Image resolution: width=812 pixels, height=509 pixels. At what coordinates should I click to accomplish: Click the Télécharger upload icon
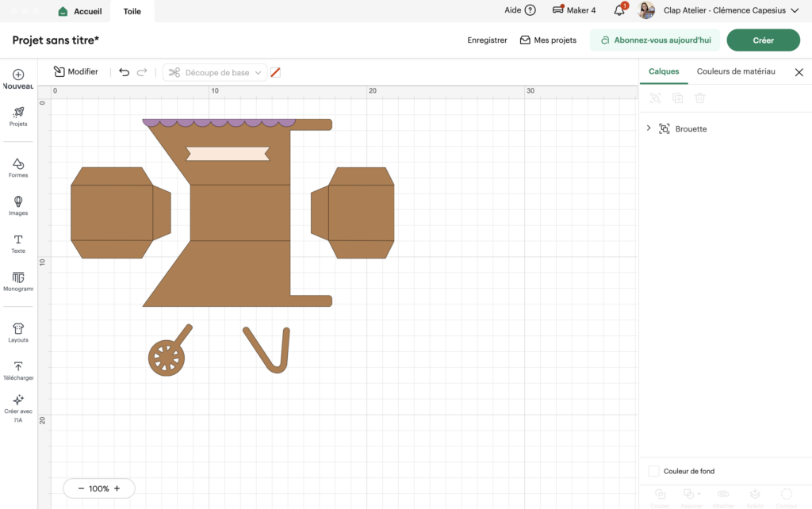(x=18, y=370)
